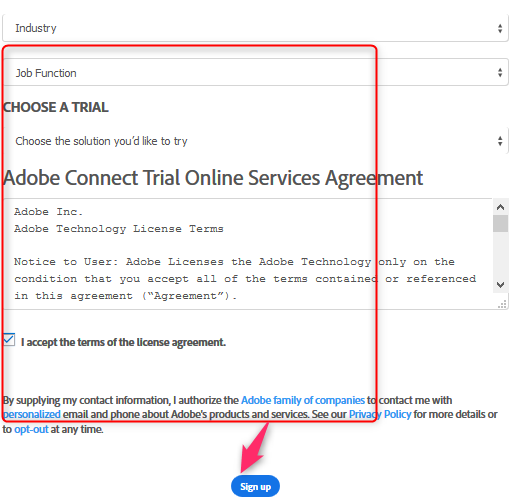Click the "I accept the terms" label text

click(123, 342)
